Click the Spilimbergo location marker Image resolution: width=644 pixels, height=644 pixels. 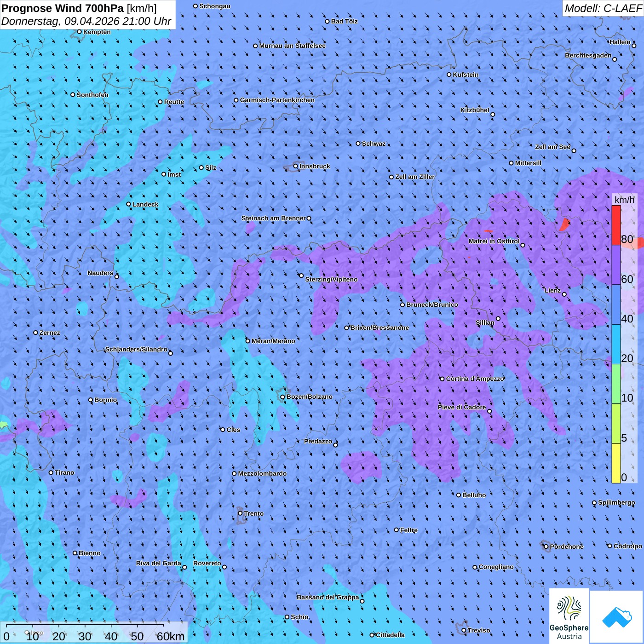tap(594, 503)
